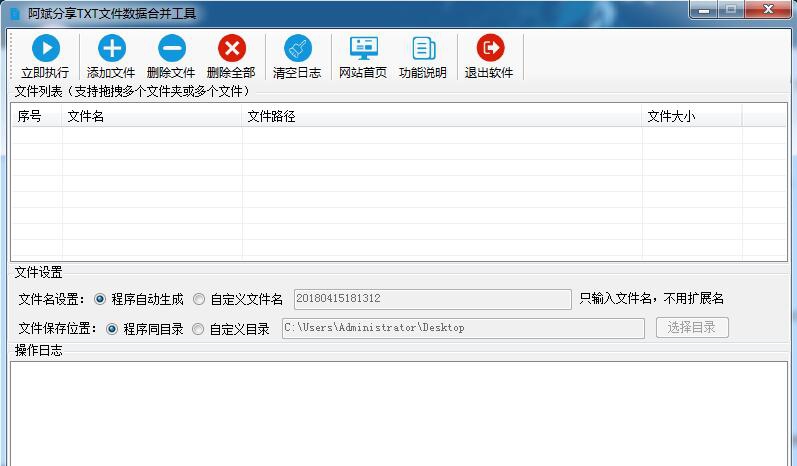The width and height of the screenshot is (797, 466).
Task: Click the 文件大小 column header
Action: 692,116
